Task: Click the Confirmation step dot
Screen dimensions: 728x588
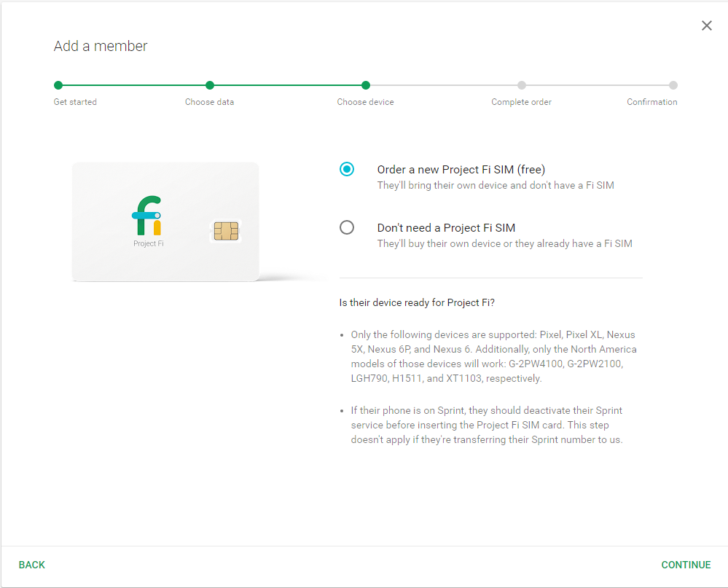Action: click(673, 85)
